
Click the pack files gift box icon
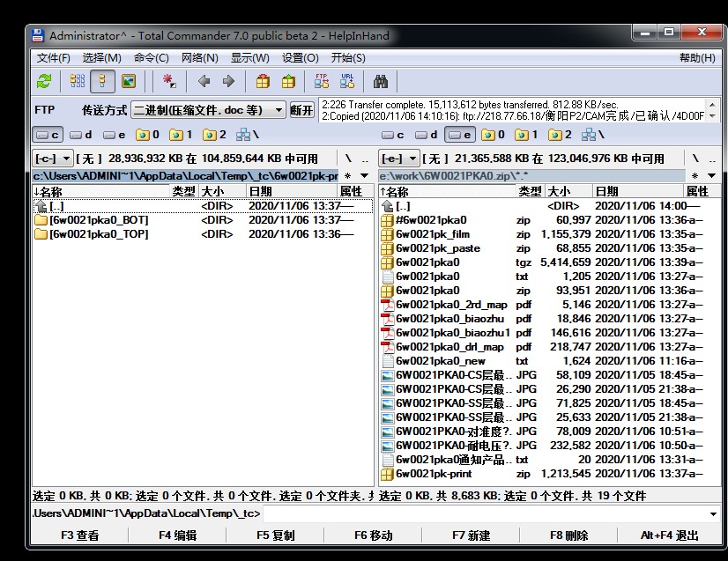click(263, 82)
